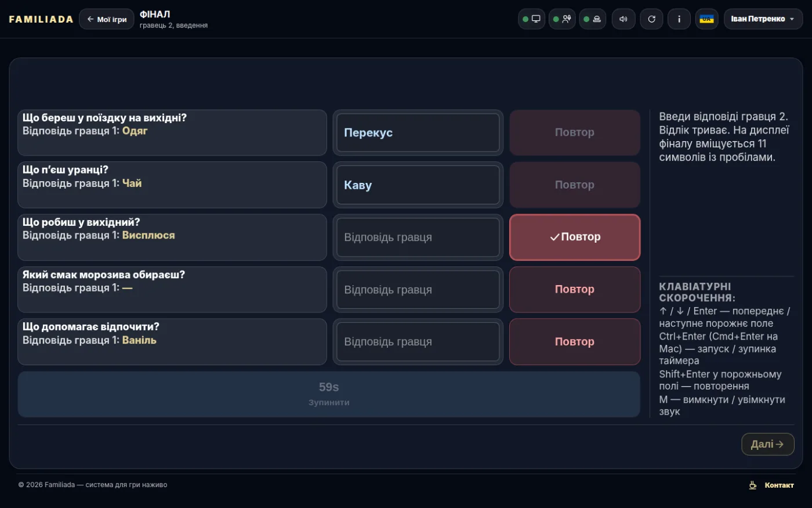
Task: Click player 1 answer Ваніль
Action: 139,340
